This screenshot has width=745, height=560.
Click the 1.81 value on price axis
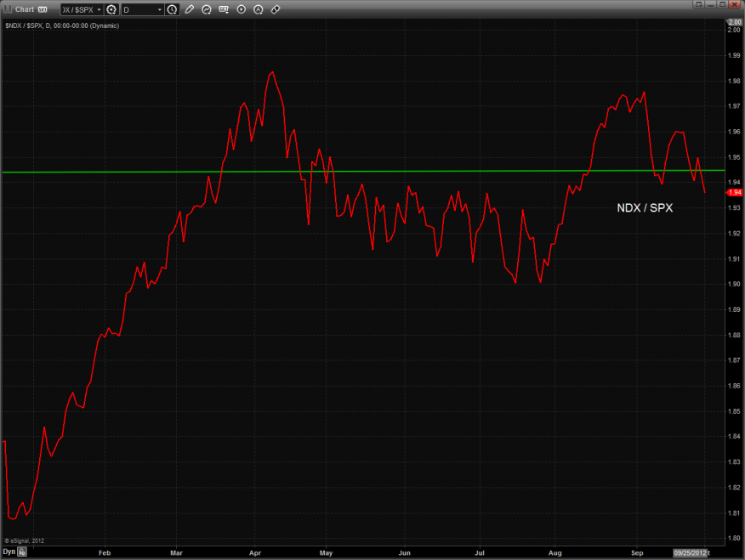(x=734, y=513)
